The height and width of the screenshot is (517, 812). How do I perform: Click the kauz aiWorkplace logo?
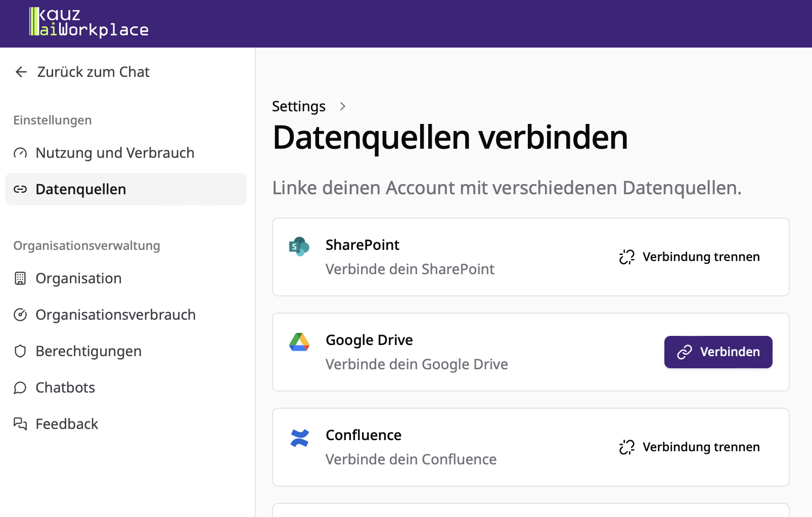coord(88,23)
